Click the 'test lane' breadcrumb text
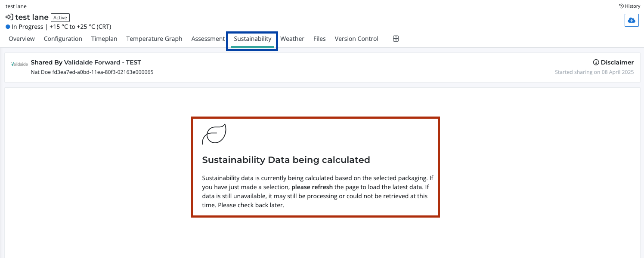 (16, 6)
